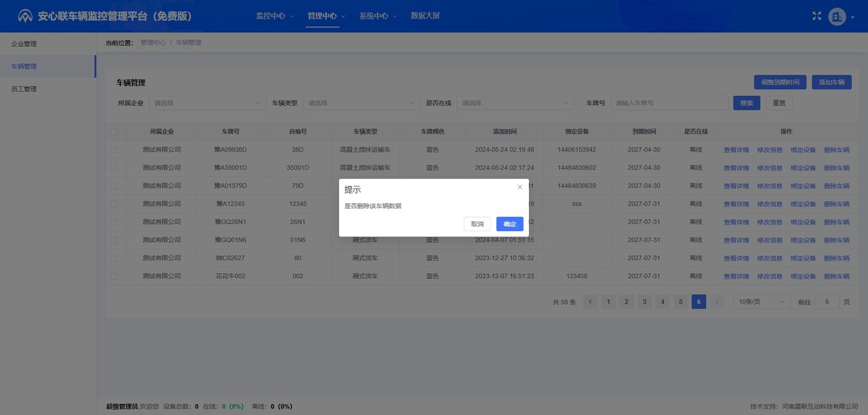The image size is (868, 415).
Task: Click the 重置 button
Action: coord(779,103)
